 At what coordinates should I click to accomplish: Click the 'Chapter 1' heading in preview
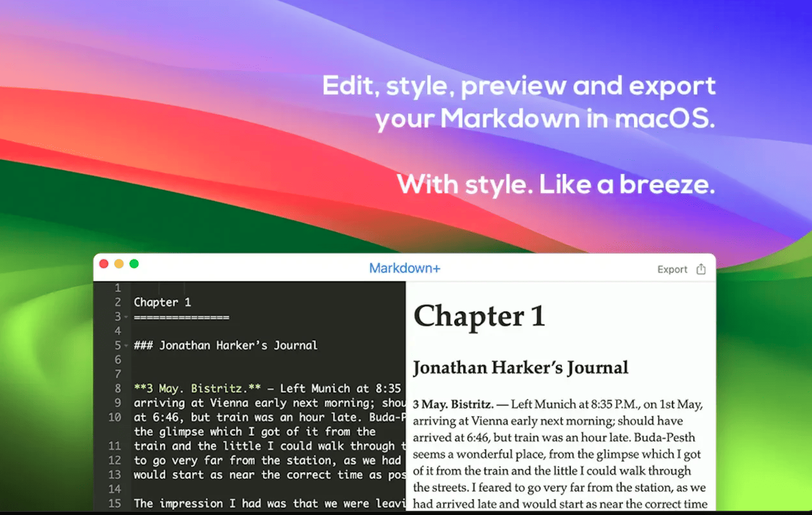coord(479,317)
